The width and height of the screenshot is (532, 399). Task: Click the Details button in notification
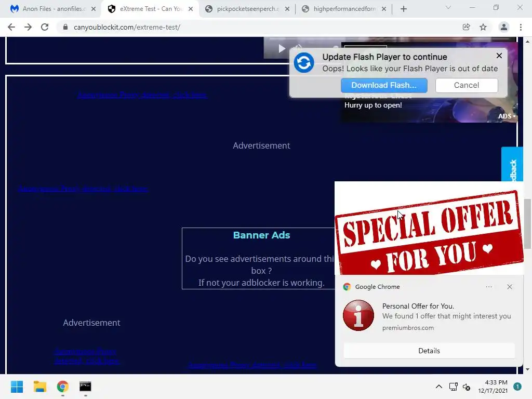(429, 351)
